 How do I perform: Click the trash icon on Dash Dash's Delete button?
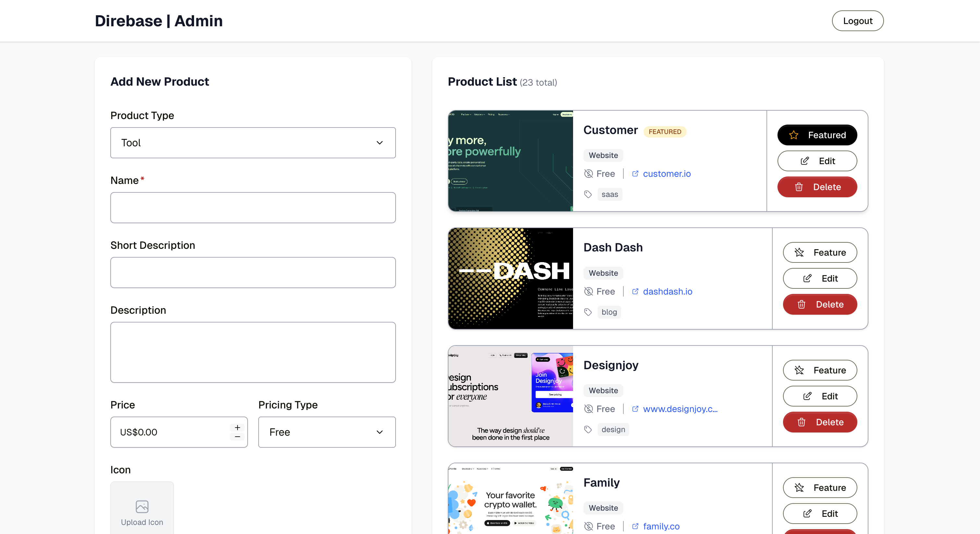(802, 305)
